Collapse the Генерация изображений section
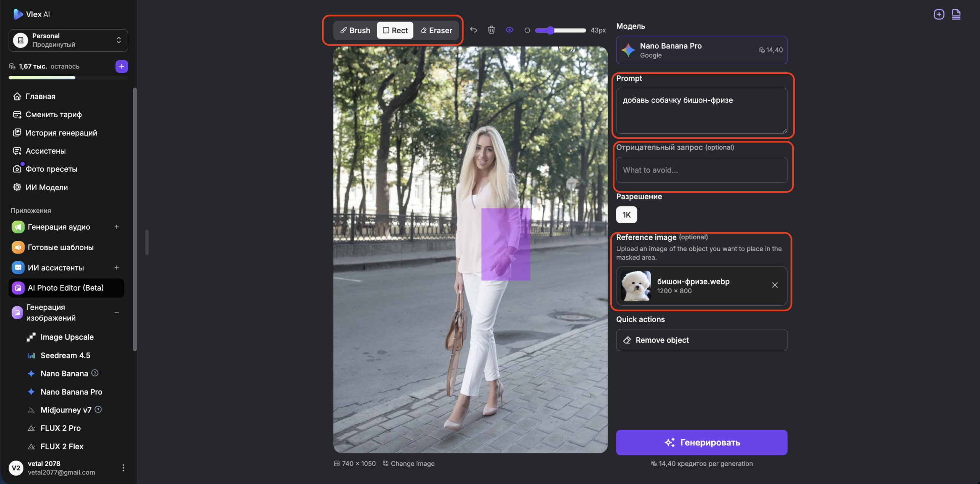 [x=117, y=312]
